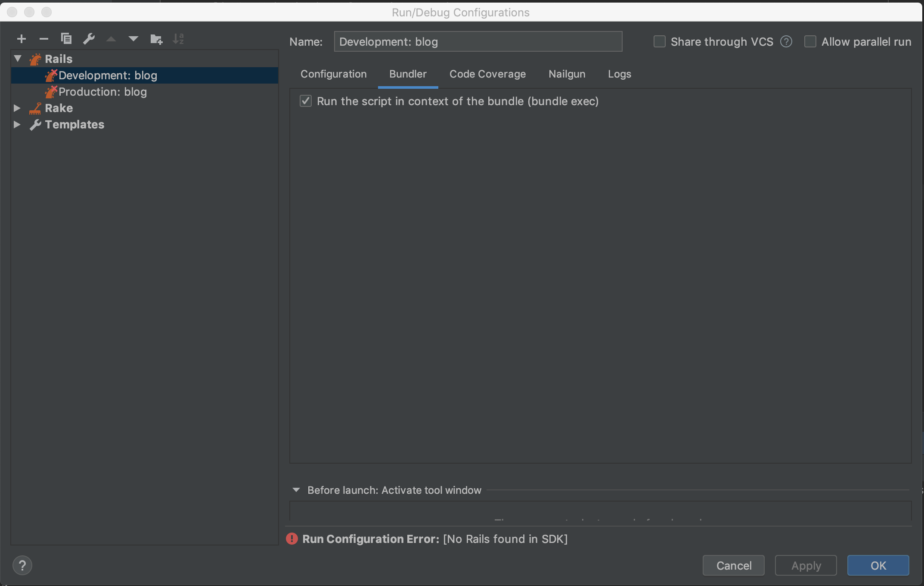
Task: Expand the Rake tree node
Action: [17, 108]
